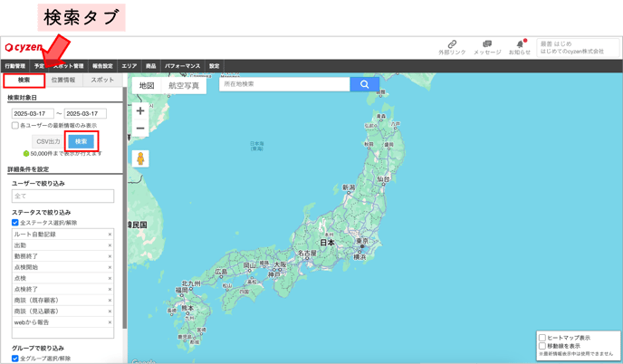
Task: Click the 新潟 label on the map
Action: click(x=349, y=187)
